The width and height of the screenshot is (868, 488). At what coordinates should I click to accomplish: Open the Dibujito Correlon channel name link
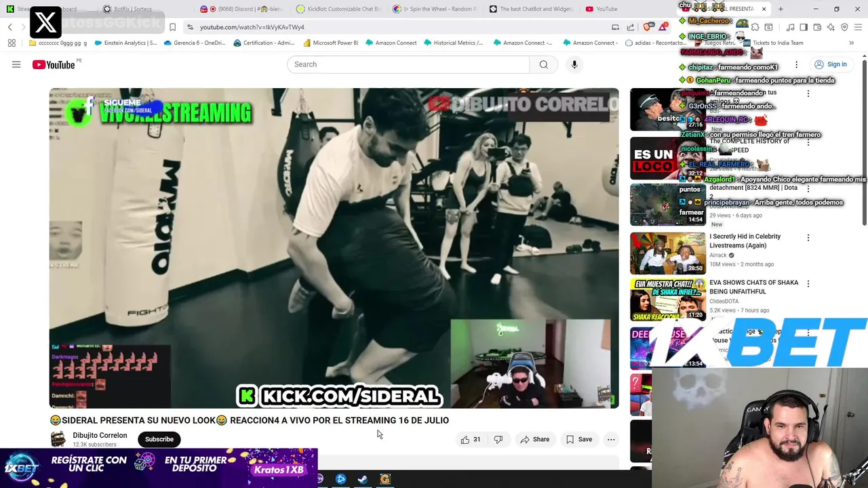(100, 435)
